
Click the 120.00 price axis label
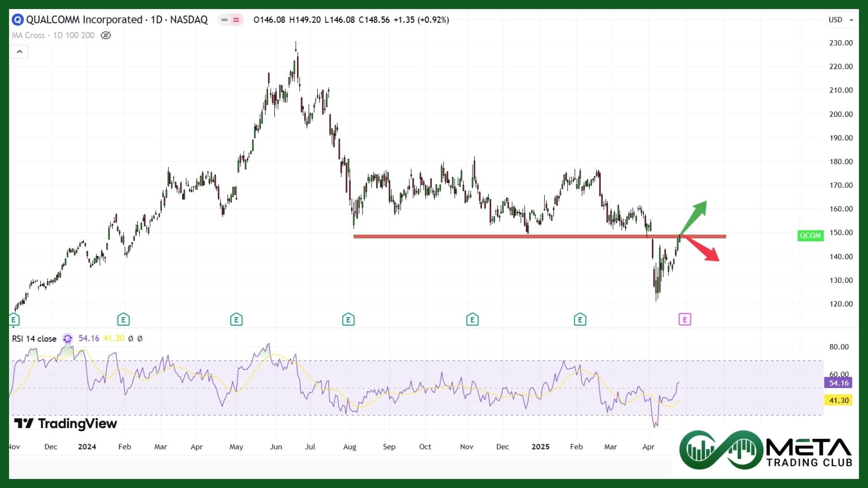coord(841,304)
